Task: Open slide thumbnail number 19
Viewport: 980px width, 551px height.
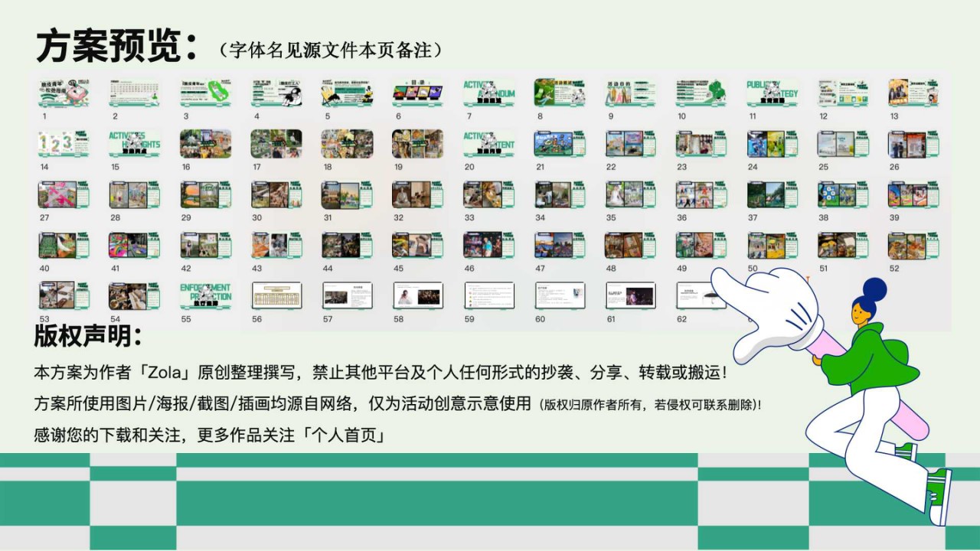Action: tap(418, 144)
